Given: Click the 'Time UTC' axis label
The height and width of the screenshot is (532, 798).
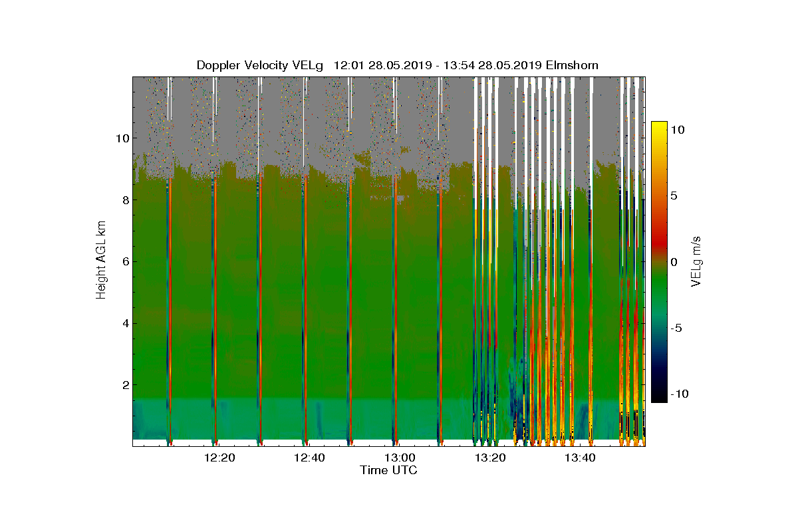Looking at the screenshot, I should coord(389,470).
